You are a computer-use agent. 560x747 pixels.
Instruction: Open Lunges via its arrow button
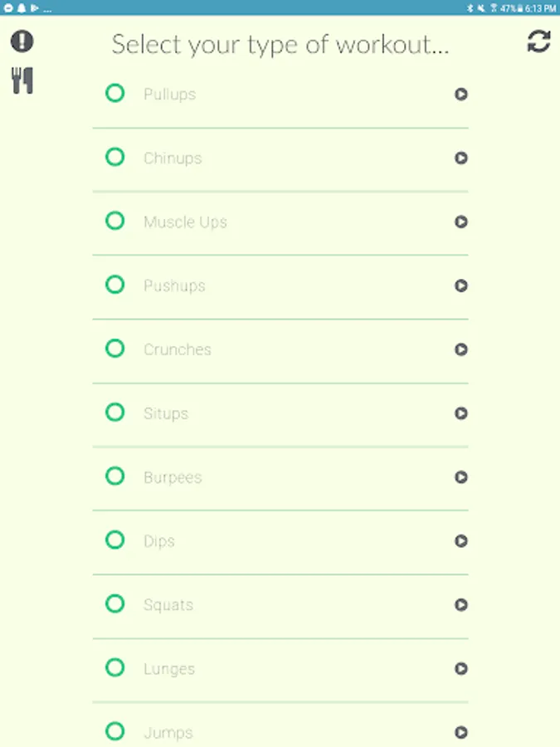tap(461, 669)
